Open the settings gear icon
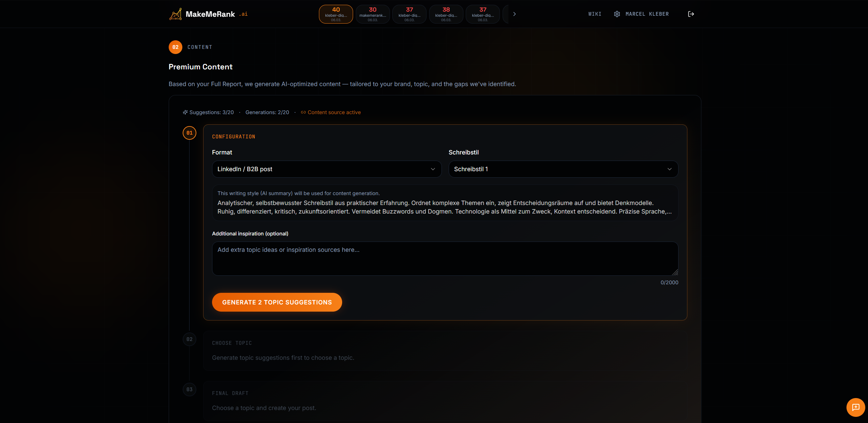Image resolution: width=868 pixels, height=423 pixels. (617, 14)
